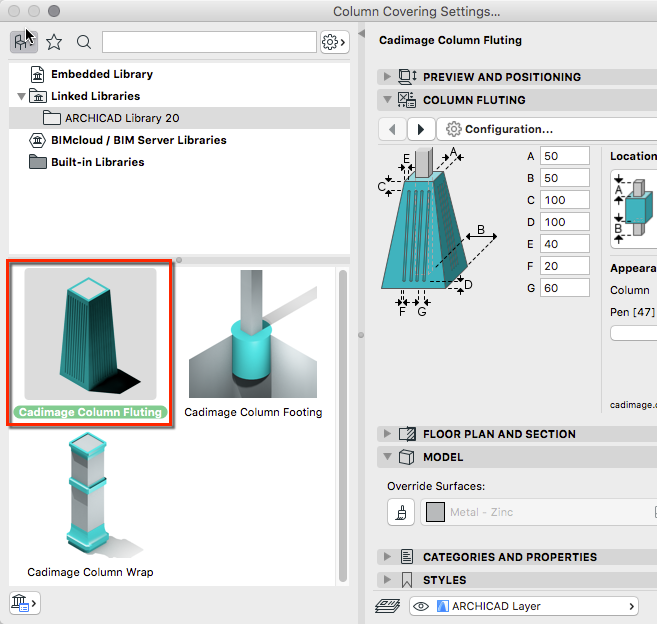This screenshot has height=624, width=657.
Task: Select Embedded Library in the tree
Action: coord(102,74)
